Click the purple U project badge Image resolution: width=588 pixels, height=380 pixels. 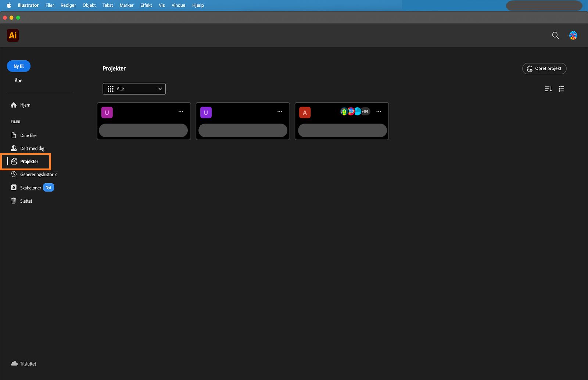click(x=206, y=113)
